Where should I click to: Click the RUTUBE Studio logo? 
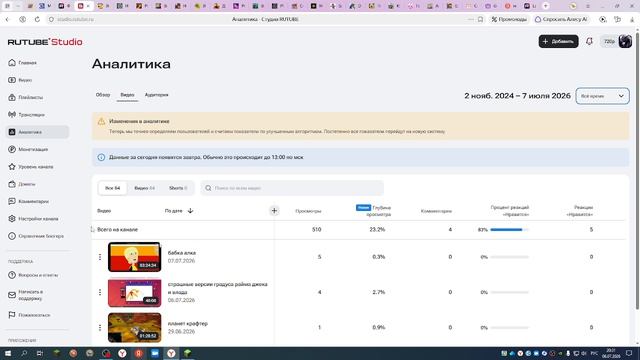pyautogui.click(x=45, y=42)
